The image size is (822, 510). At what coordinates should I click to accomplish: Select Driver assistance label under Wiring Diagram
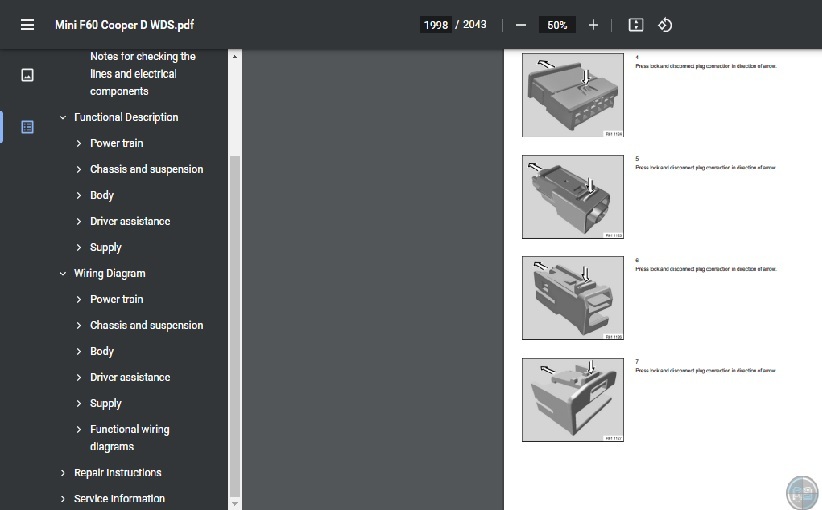click(x=130, y=377)
